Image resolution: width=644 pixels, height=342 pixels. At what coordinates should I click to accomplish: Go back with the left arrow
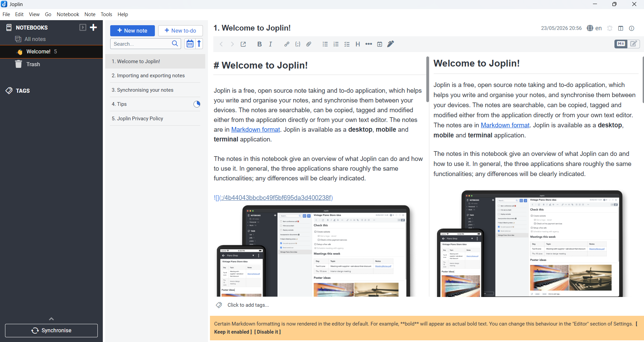click(221, 44)
